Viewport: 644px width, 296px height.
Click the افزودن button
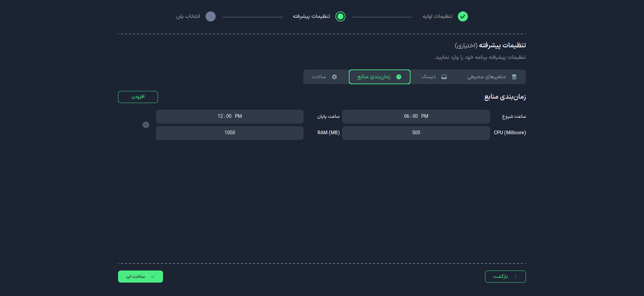(x=138, y=97)
